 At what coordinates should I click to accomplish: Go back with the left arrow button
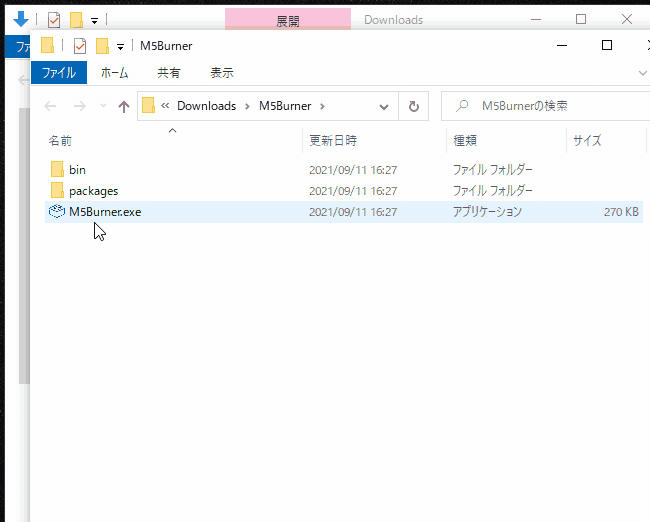[x=50, y=106]
